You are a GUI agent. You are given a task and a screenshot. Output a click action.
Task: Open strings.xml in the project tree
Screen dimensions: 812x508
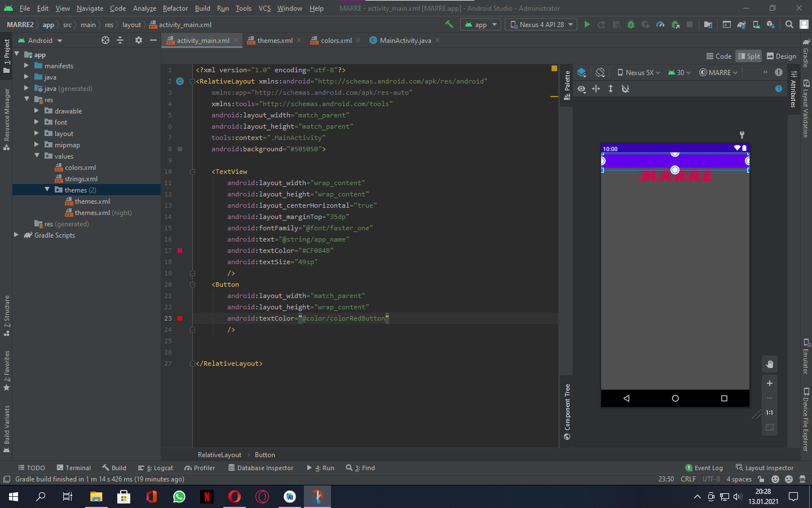(x=81, y=179)
